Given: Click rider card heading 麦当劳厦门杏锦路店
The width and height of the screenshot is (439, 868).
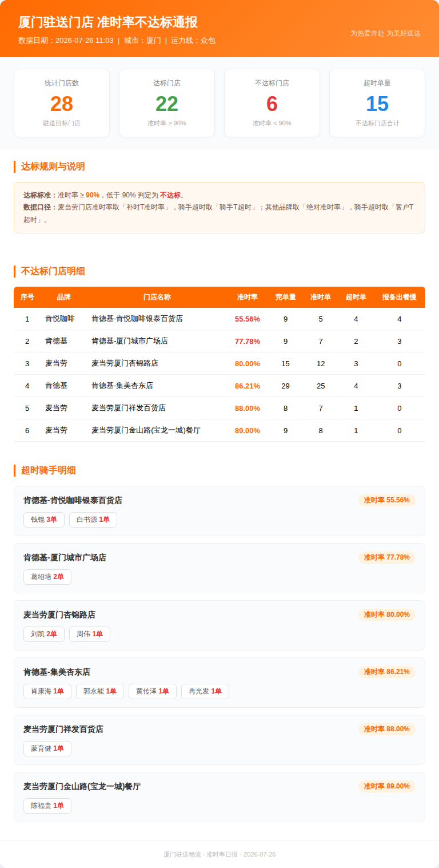Looking at the screenshot, I should 59,615.
